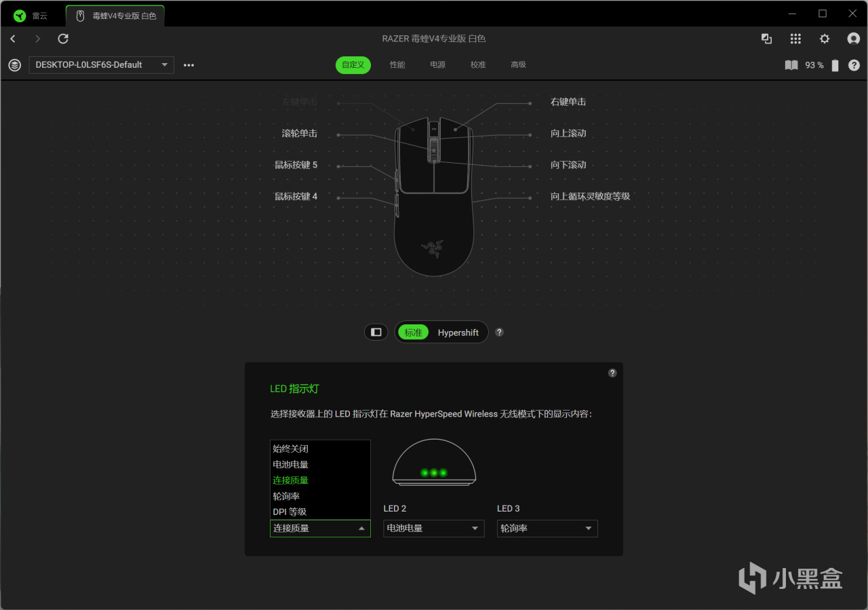Image resolution: width=868 pixels, height=610 pixels.
Task: Select the 滚轮单击 button assignment
Action: click(300, 134)
